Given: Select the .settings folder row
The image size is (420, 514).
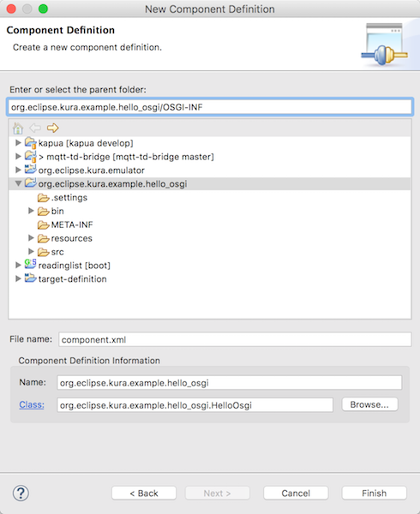Looking at the screenshot, I should (x=210, y=197).
